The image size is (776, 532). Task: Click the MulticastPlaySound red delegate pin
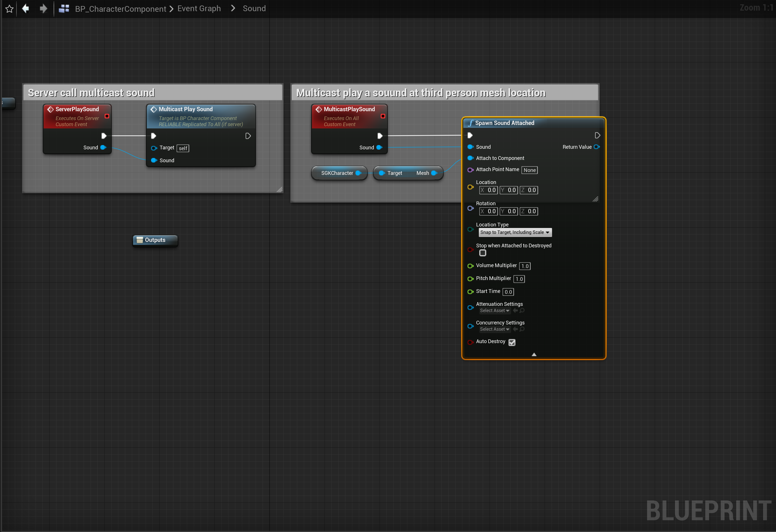pyautogui.click(x=383, y=116)
